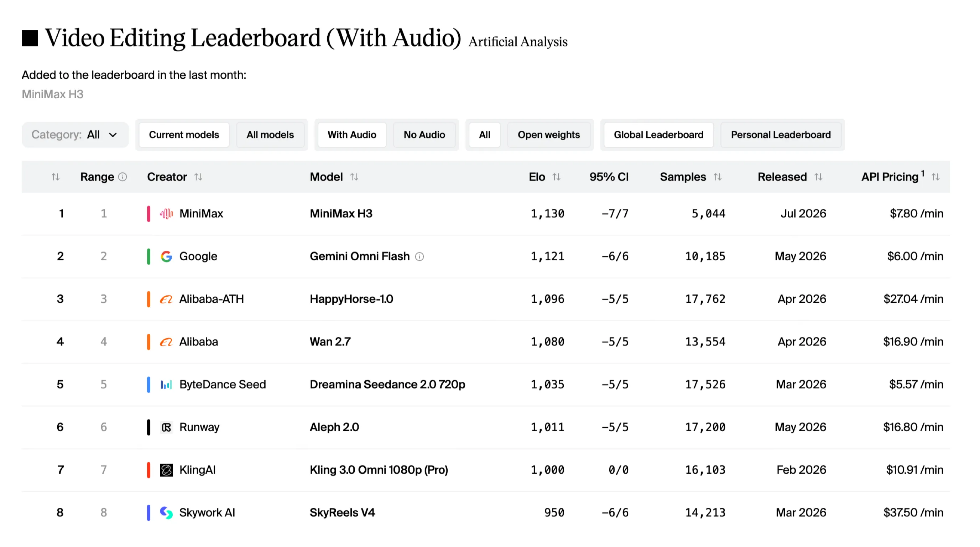Open the MiniMax H3 model row name

(x=341, y=214)
